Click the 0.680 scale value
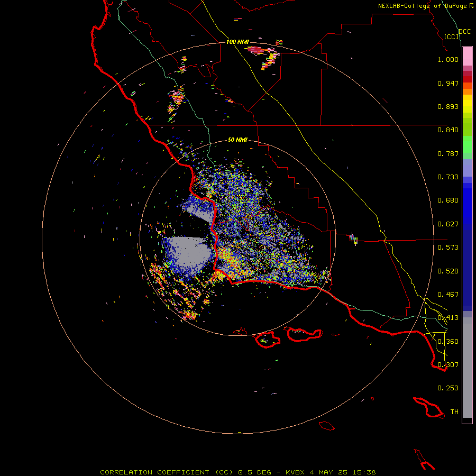The width and height of the screenshot is (476, 476). pyautogui.click(x=448, y=200)
